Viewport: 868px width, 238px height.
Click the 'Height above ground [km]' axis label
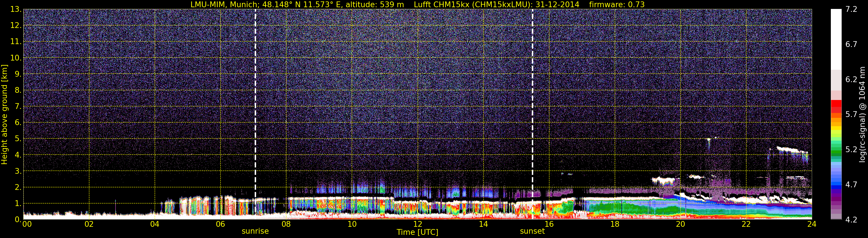(x=4, y=115)
